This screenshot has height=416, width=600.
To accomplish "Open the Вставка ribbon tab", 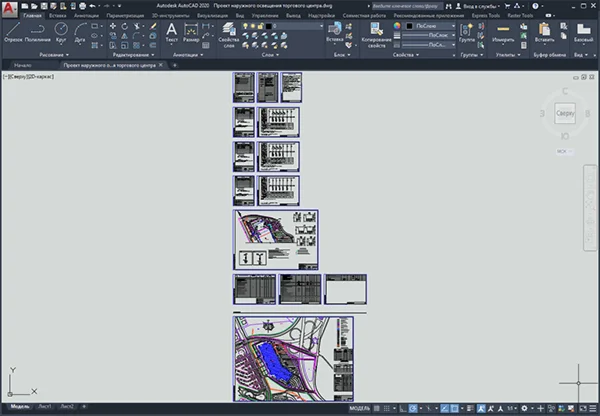I will coord(58,16).
